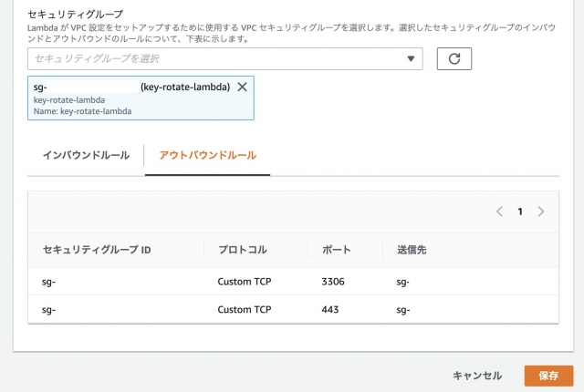Screen dimensions: 584x392
Task: Select page number 1 in pagination
Action: tap(520, 211)
